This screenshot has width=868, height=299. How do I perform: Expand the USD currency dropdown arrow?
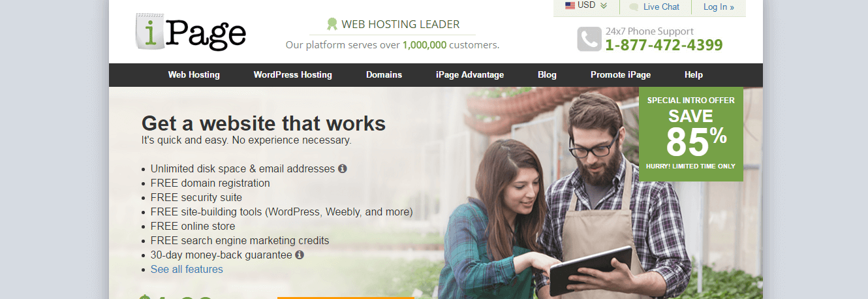pyautogui.click(x=604, y=6)
